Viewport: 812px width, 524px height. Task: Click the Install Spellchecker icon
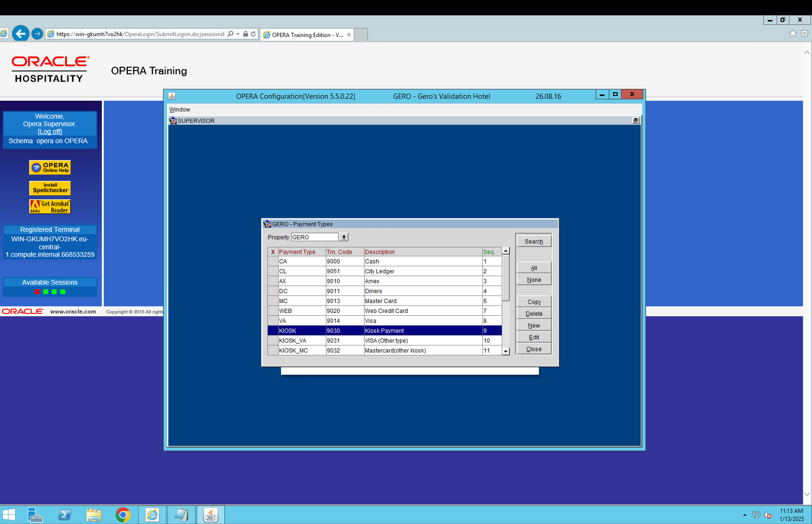(50, 188)
